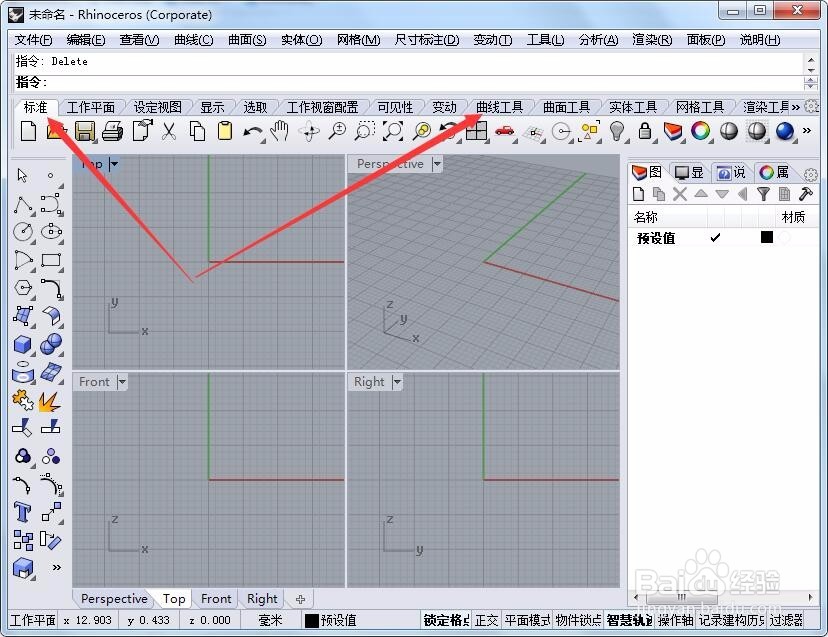Screen dimensions: 828x637
Task: Open the Front viewport dropdown arrow
Action: 122,381
